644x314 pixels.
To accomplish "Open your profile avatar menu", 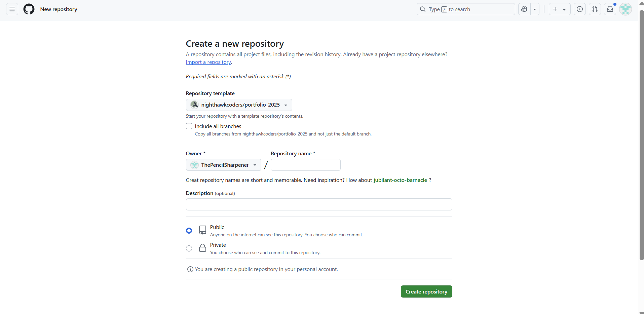I will (626, 9).
